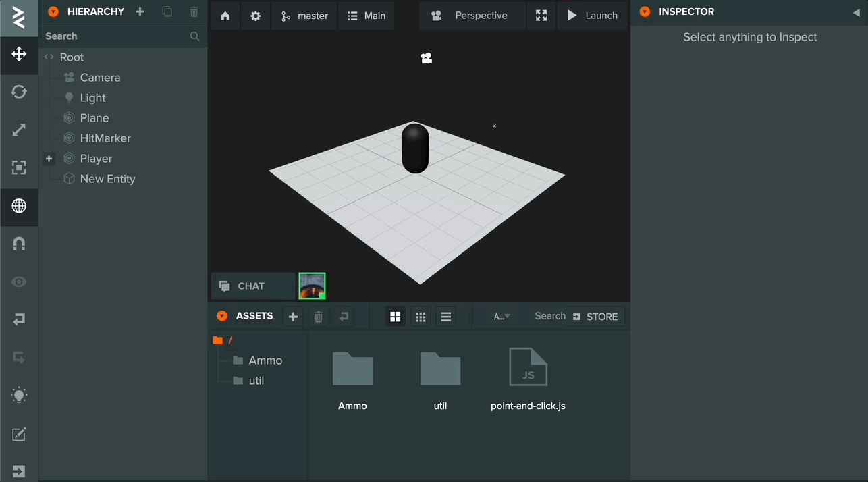Viewport: 868px width, 482px height.
Task: Add a new asset with plus icon
Action: tap(293, 317)
